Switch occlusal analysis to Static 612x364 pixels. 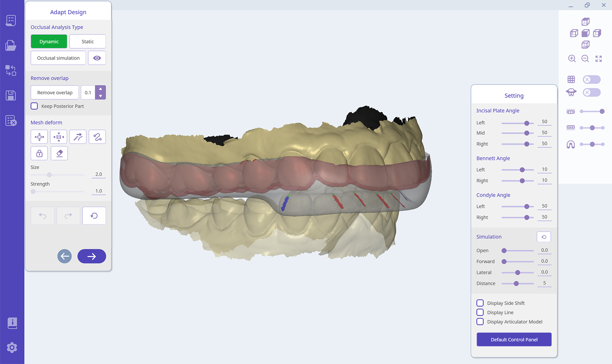point(87,42)
